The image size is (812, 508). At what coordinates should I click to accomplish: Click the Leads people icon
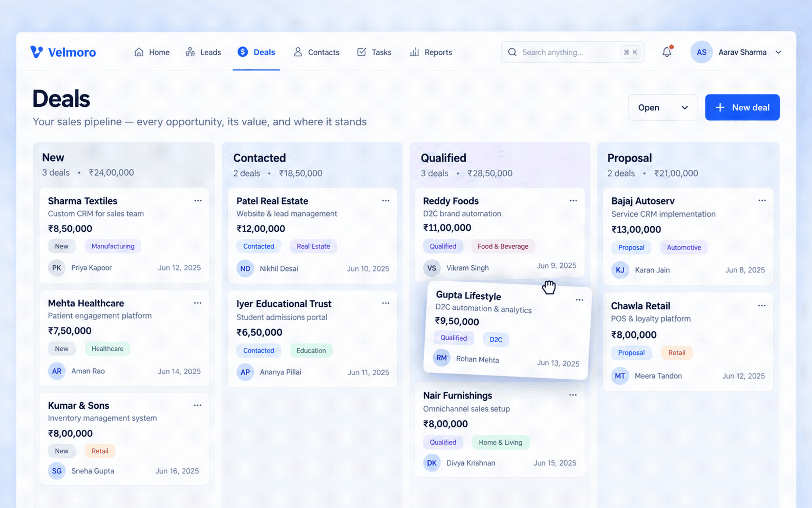pos(190,52)
